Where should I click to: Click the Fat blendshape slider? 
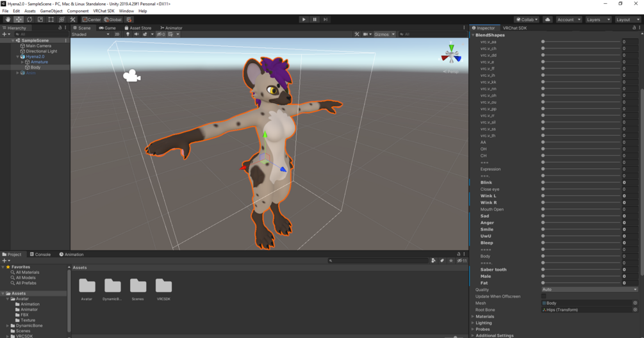pyautogui.click(x=581, y=282)
